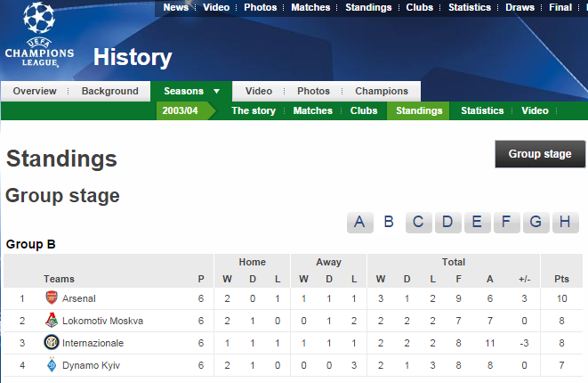Open The story for season 2003/04
588x383 pixels.
tap(254, 110)
